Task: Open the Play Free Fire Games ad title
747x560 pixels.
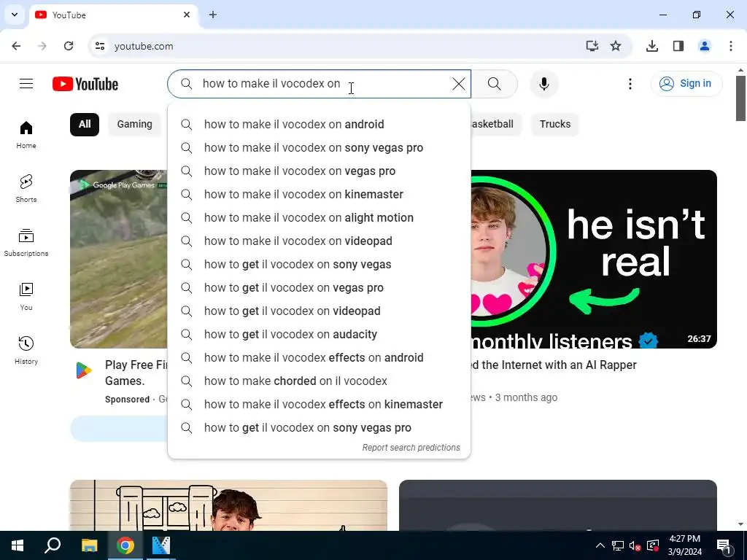Action: click(136, 373)
